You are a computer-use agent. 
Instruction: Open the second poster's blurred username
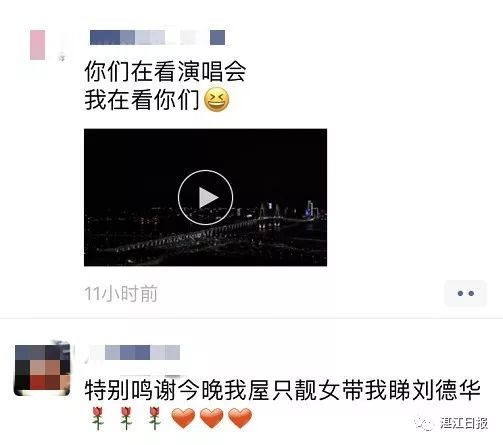coord(142,353)
